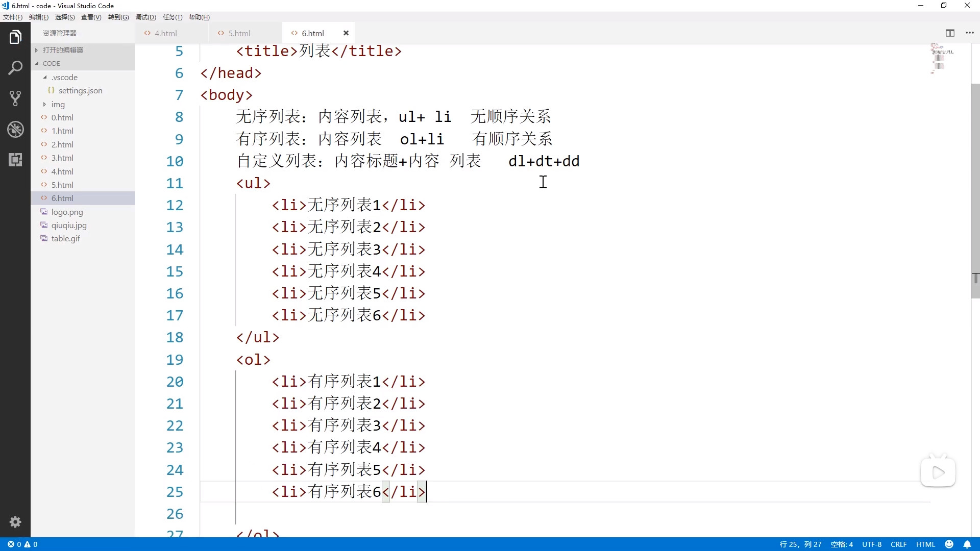980x551 pixels.
Task: Open the Extensions view icon
Action: pyautogui.click(x=15, y=160)
